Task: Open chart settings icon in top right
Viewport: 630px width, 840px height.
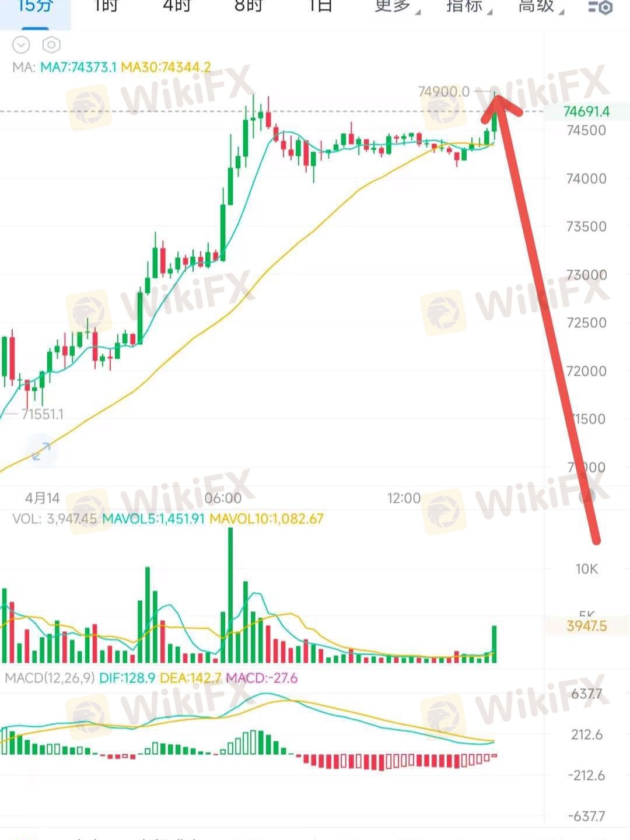Action: 600,8
